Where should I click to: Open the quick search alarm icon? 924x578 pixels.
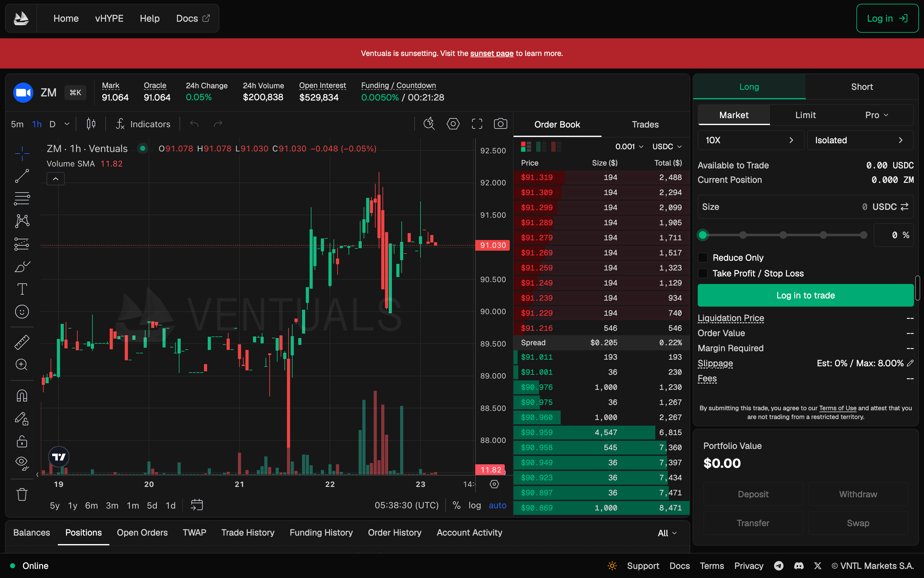click(430, 124)
